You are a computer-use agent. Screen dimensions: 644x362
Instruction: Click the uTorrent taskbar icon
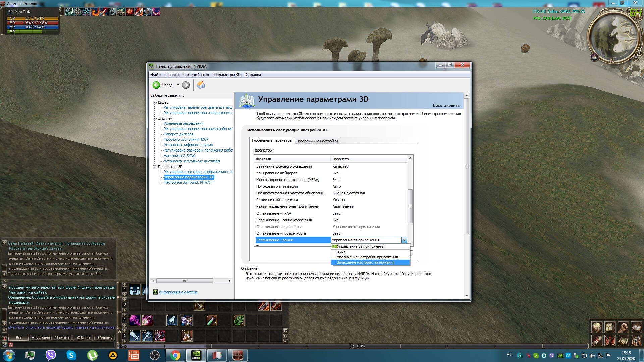(x=92, y=355)
